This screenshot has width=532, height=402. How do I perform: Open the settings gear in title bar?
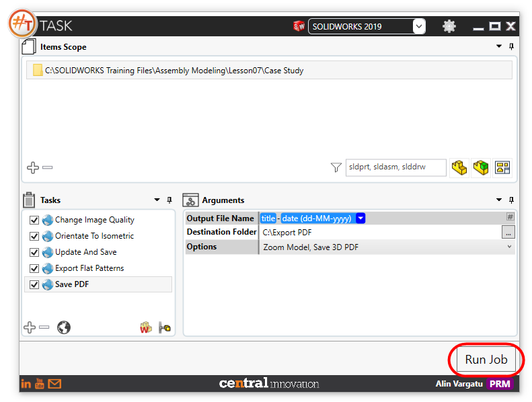(x=449, y=26)
